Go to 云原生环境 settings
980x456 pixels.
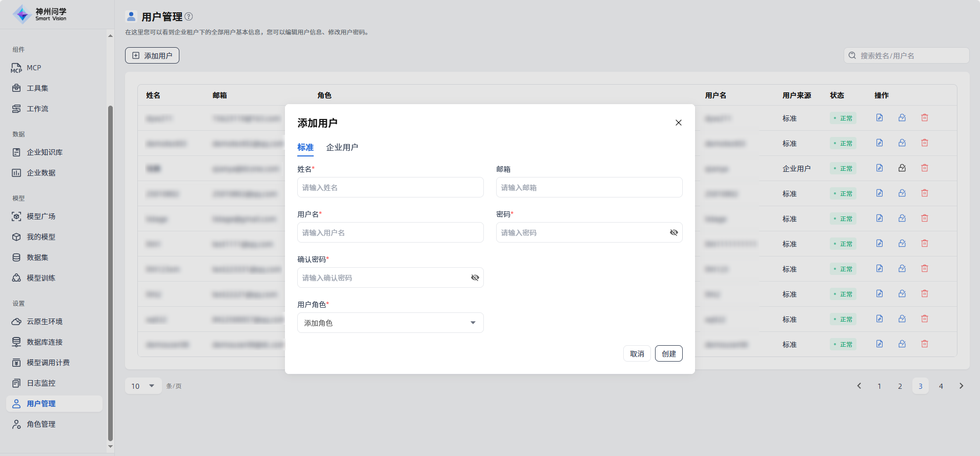45,322
